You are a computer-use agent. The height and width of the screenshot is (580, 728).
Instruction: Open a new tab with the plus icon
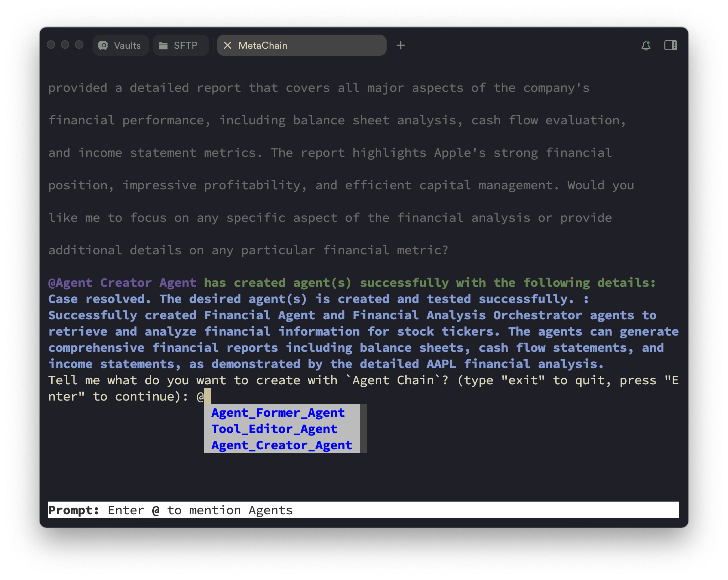click(401, 45)
